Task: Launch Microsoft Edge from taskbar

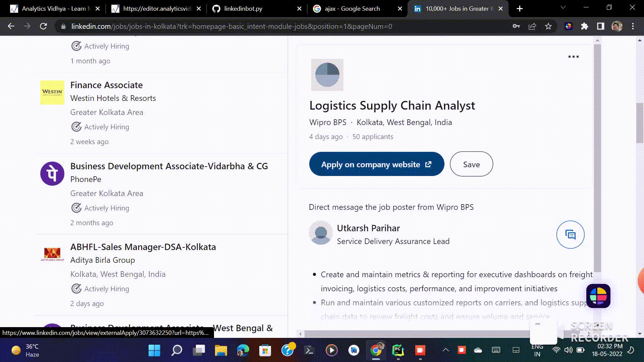Action: (243, 350)
